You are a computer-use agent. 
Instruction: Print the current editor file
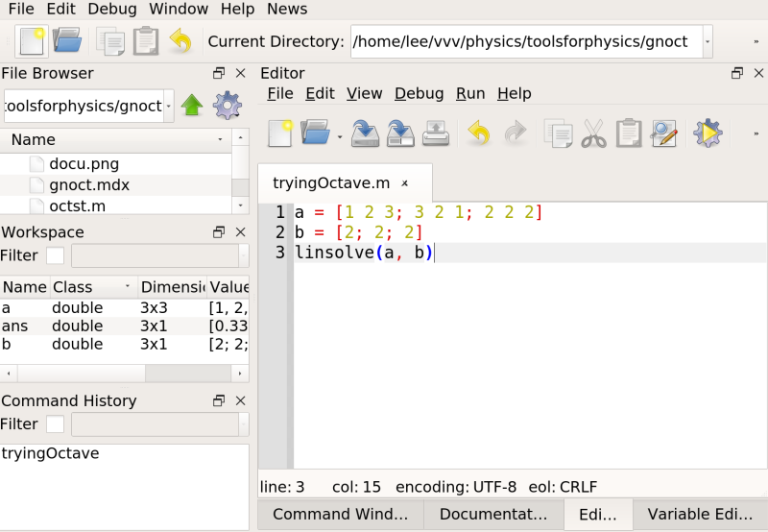tap(436, 133)
